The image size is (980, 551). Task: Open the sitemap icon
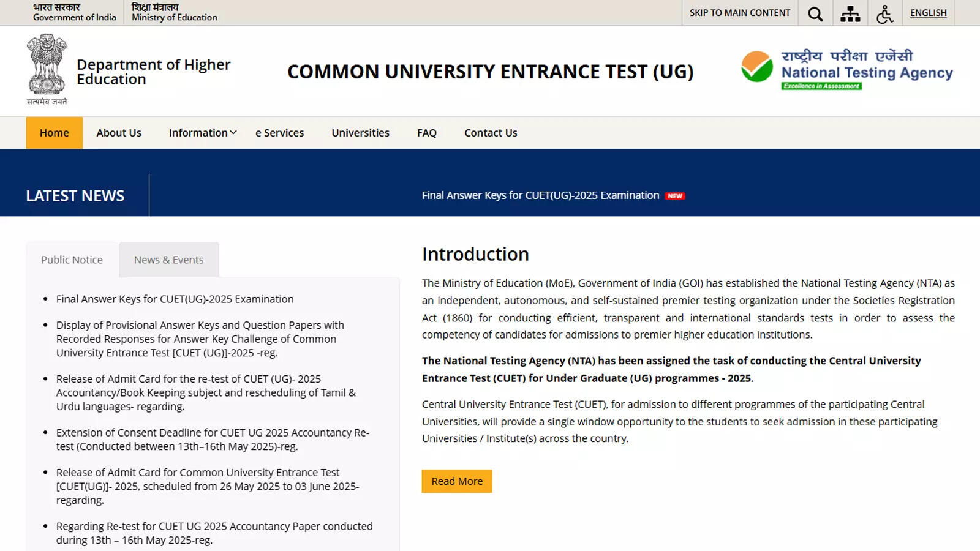(850, 13)
